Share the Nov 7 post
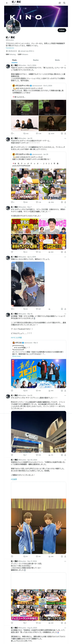Image resolution: width=72 pixels, height=644 pixels. [x=65, y=252]
